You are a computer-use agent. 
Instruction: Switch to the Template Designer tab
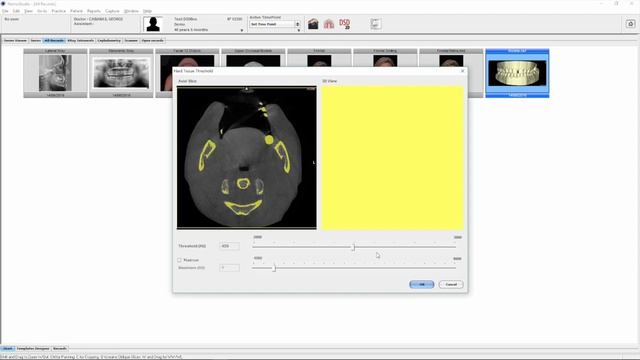click(x=33, y=349)
